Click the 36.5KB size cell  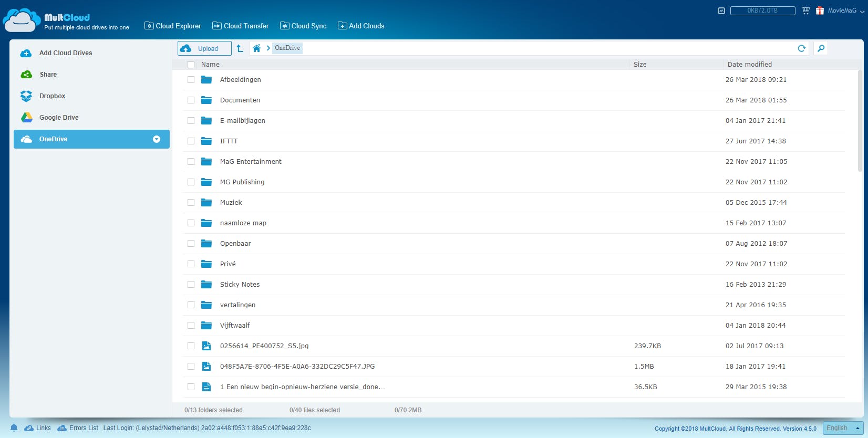(x=646, y=387)
